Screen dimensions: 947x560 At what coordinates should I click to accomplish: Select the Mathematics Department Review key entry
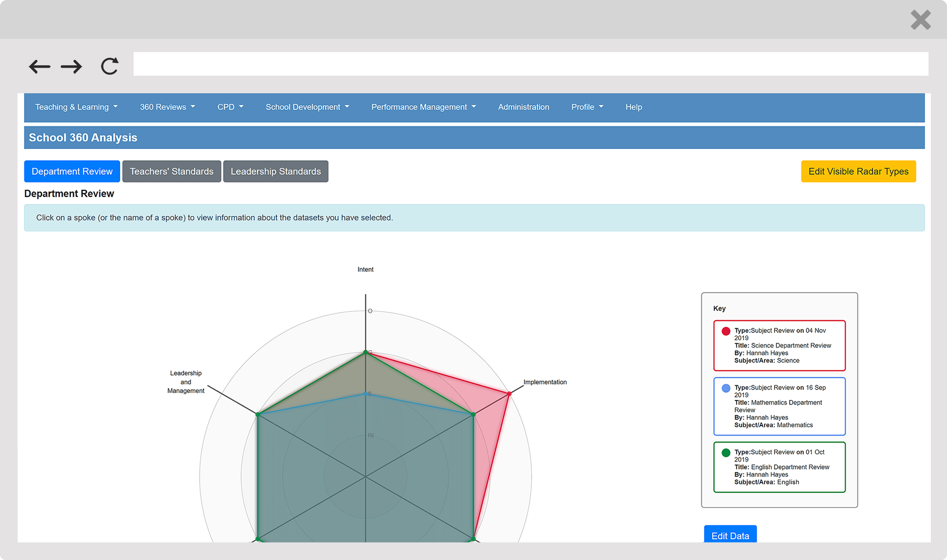[779, 406]
